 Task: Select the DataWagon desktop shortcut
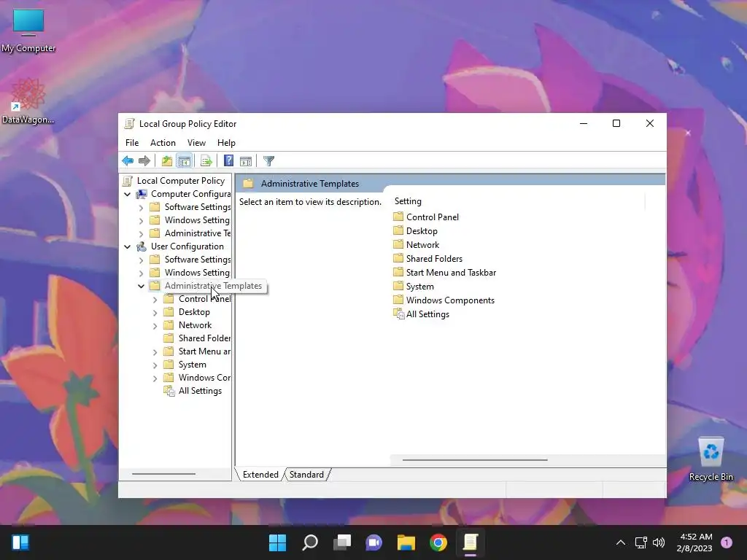pyautogui.click(x=28, y=101)
